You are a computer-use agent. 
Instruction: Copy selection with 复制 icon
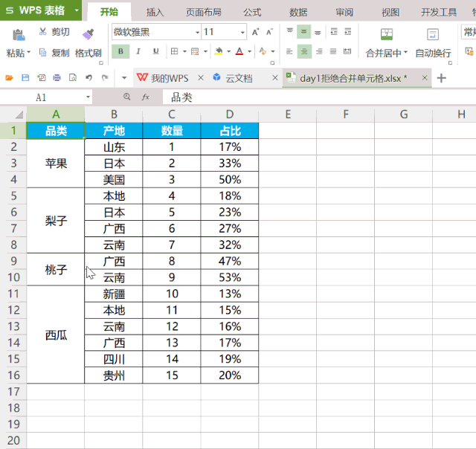click(x=43, y=53)
